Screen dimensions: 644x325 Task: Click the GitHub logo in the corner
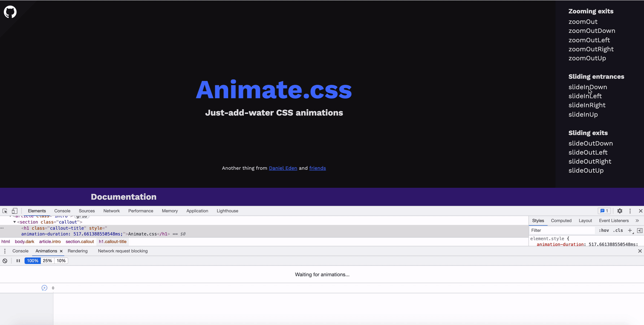tap(10, 12)
